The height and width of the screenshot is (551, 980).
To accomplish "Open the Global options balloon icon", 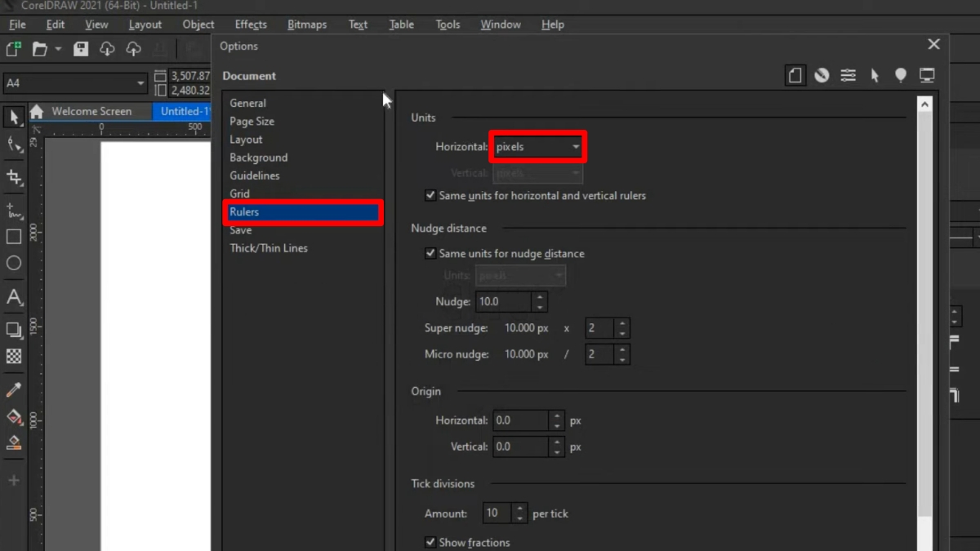I will point(901,75).
